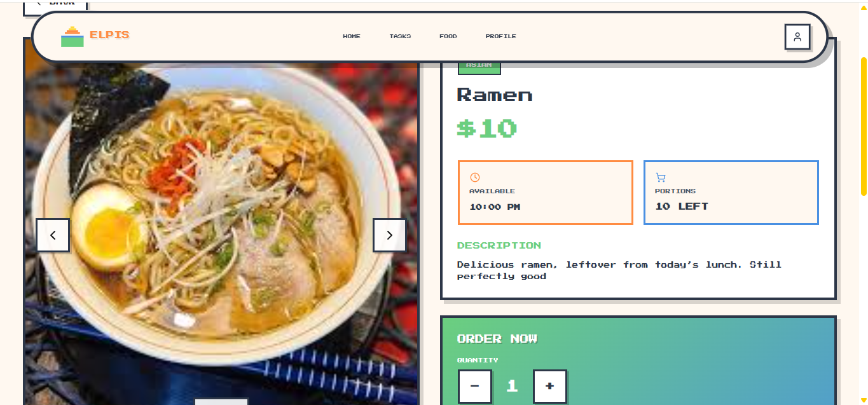Click the scrollbar up arrow

[864, 6]
